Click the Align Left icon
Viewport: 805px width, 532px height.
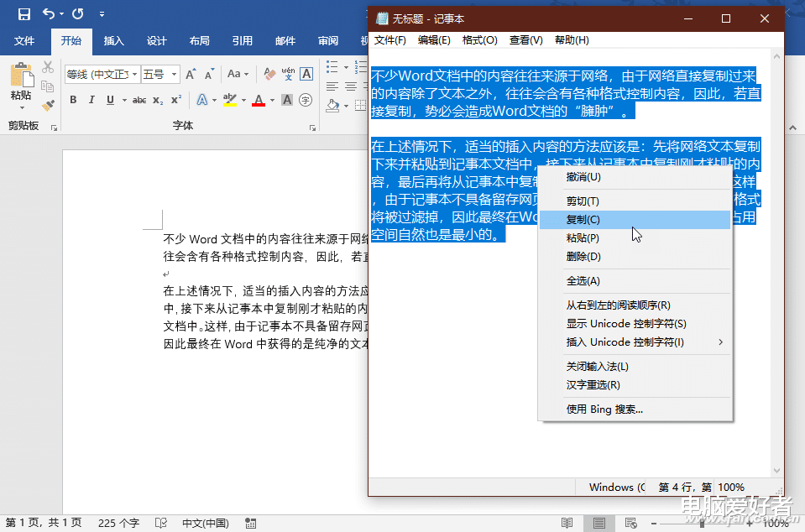tap(332, 86)
